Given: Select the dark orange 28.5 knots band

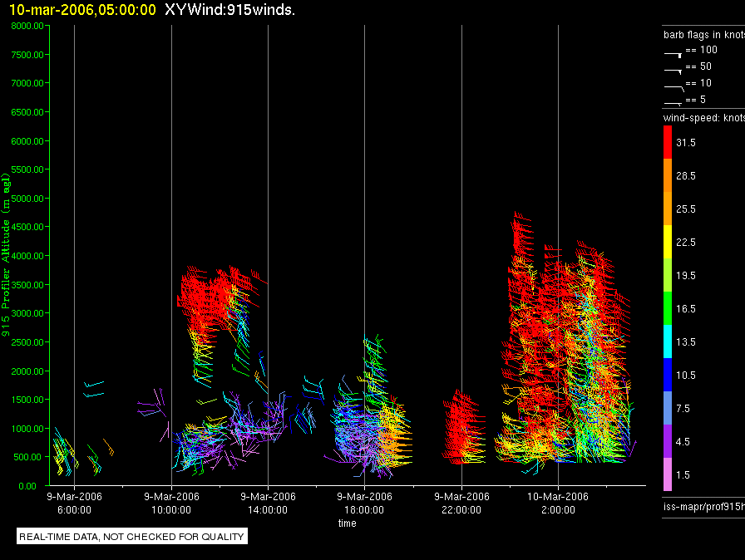Looking at the screenshot, I should click(x=668, y=175).
